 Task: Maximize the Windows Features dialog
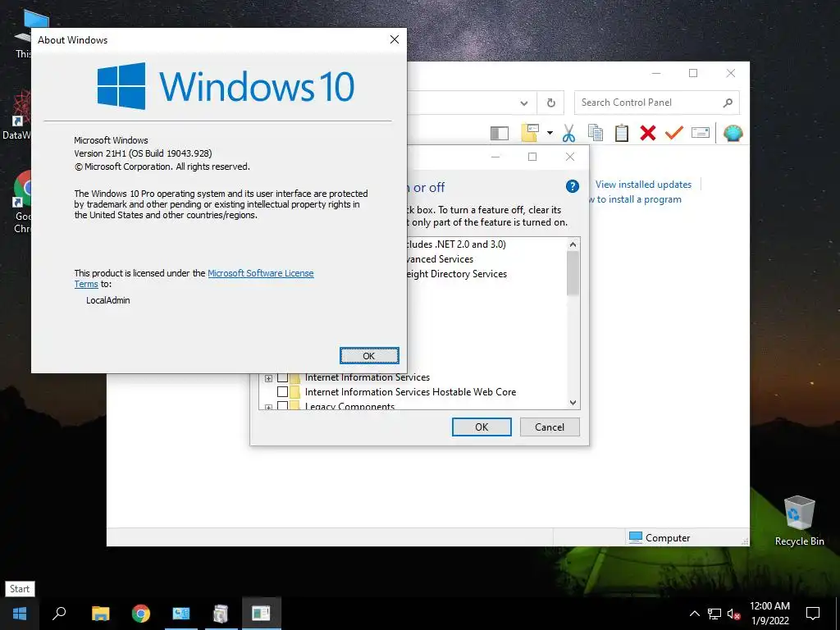pos(532,157)
